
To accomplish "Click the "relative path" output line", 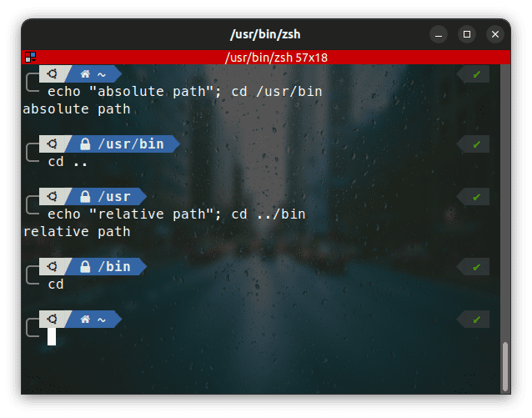I will tap(77, 232).
